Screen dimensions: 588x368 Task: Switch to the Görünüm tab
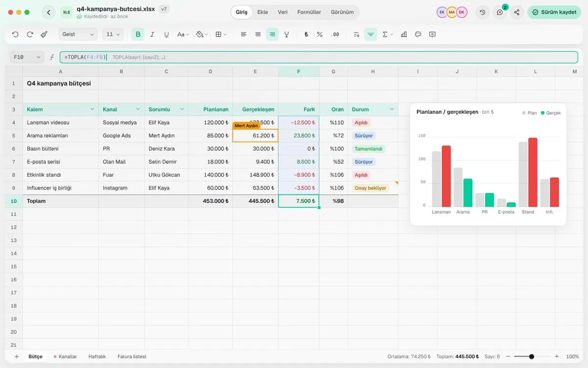coord(342,12)
